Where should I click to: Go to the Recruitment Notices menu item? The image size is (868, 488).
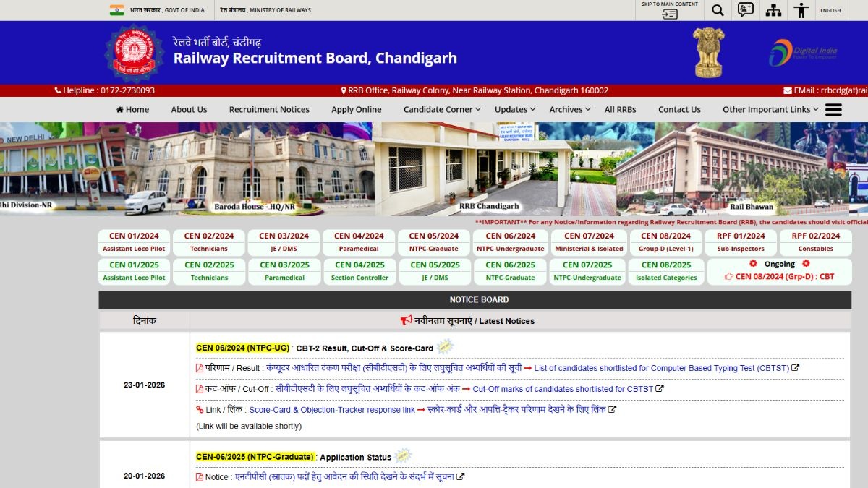click(x=268, y=109)
